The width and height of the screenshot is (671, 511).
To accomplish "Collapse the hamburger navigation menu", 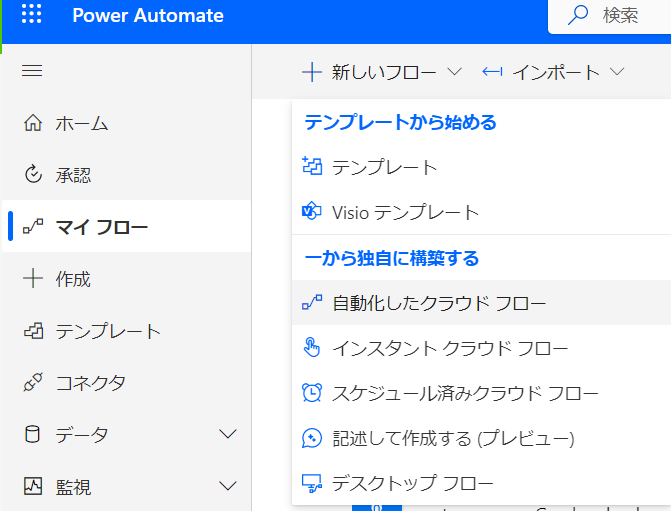I will click(32, 71).
